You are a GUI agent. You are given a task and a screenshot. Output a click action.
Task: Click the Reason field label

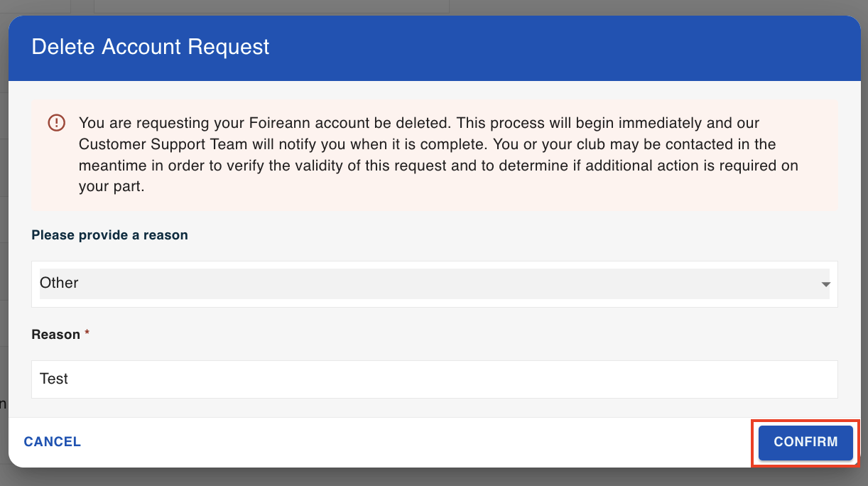pos(55,335)
